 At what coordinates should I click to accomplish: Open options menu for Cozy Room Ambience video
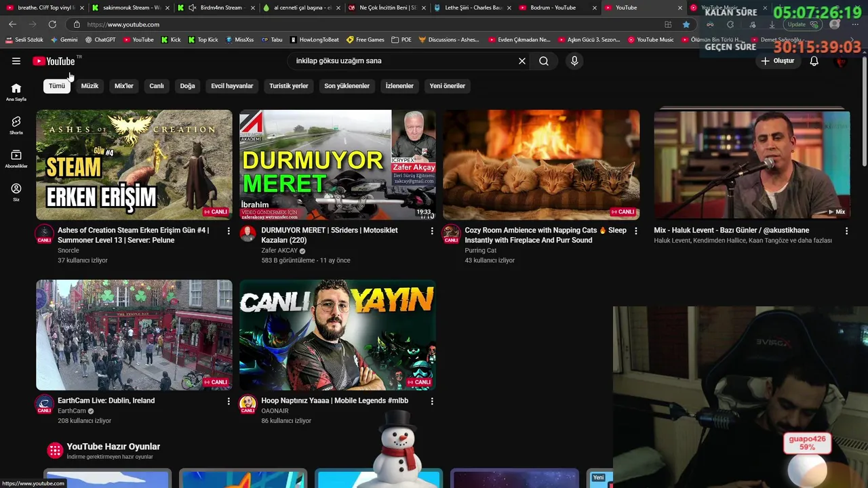(x=635, y=231)
